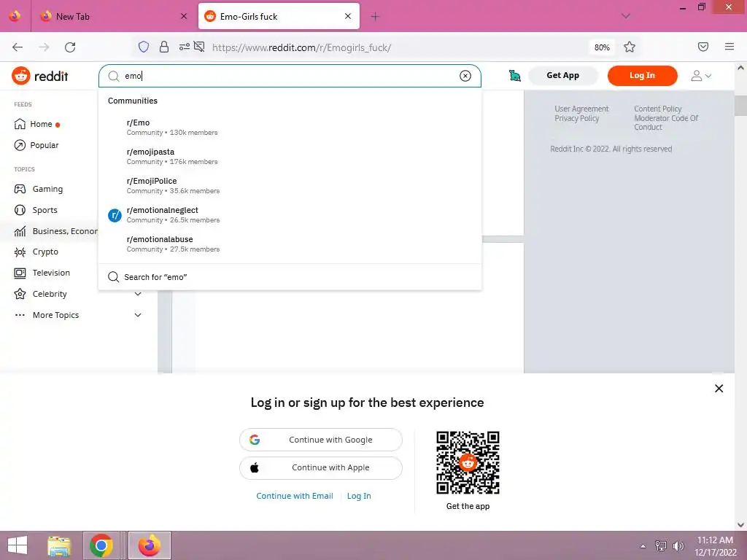This screenshot has height=560, width=747.
Task: Select the r/emotionalneglect community suggestion
Action: (x=290, y=215)
